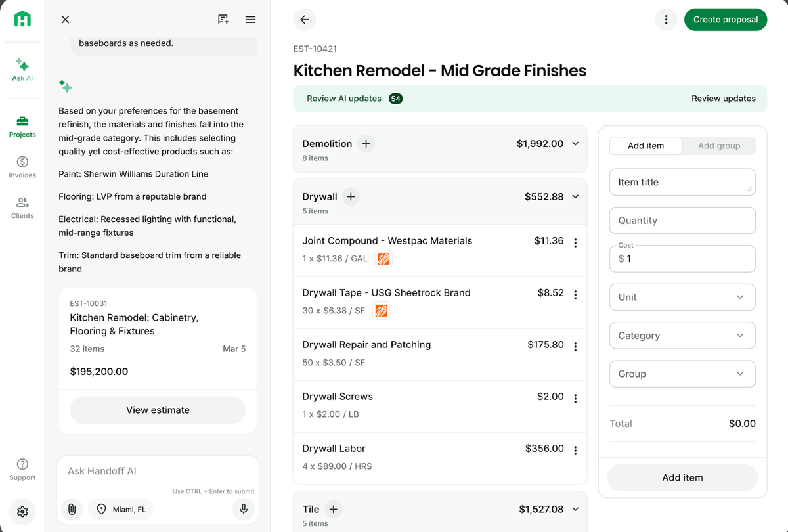Start a new chat with the plus-note icon

(223, 20)
